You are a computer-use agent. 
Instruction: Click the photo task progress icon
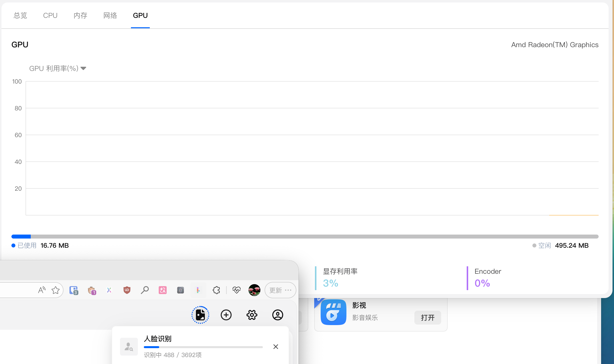200,315
